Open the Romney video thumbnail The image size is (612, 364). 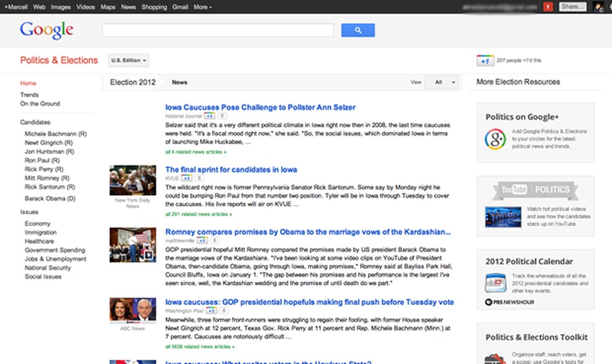(x=132, y=245)
